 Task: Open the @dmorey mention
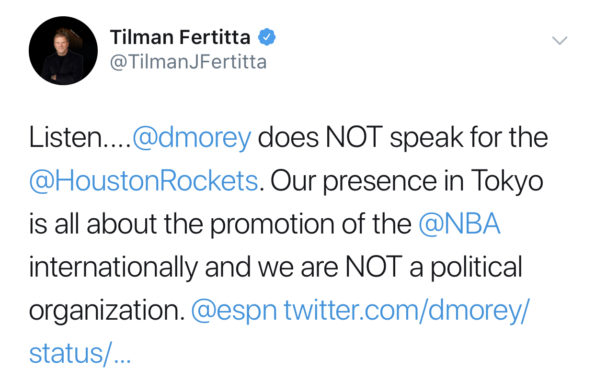192,137
